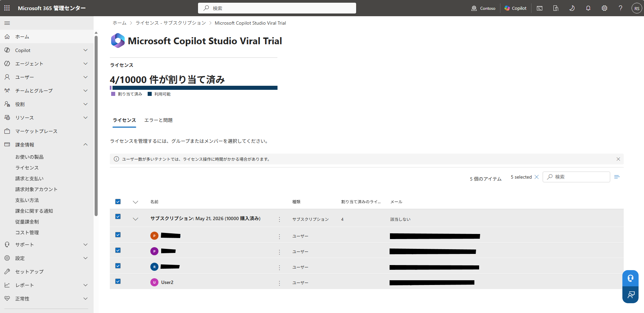The image size is (644, 313).
Task: Expand the 役割 navigation section
Action: coord(85,104)
